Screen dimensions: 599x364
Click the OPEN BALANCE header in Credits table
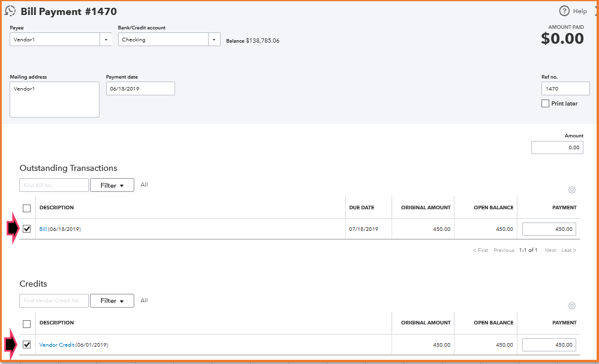[x=493, y=323]
